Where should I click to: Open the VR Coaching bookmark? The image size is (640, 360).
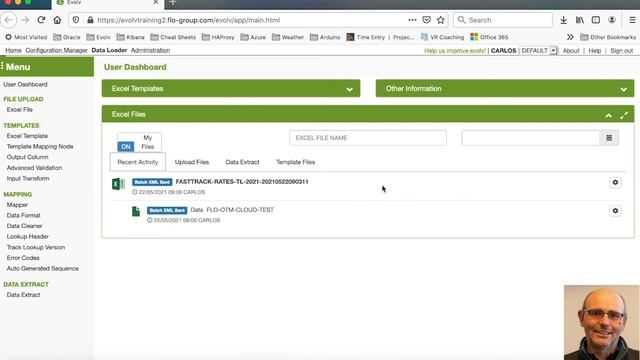442,37
